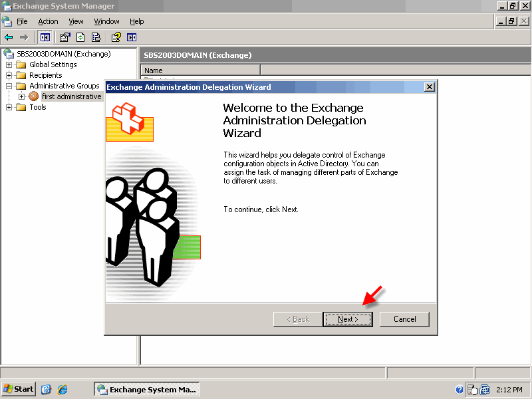Select the Recipients folder
The height and width of the screenshot is (399, 532).
(46, 75)
